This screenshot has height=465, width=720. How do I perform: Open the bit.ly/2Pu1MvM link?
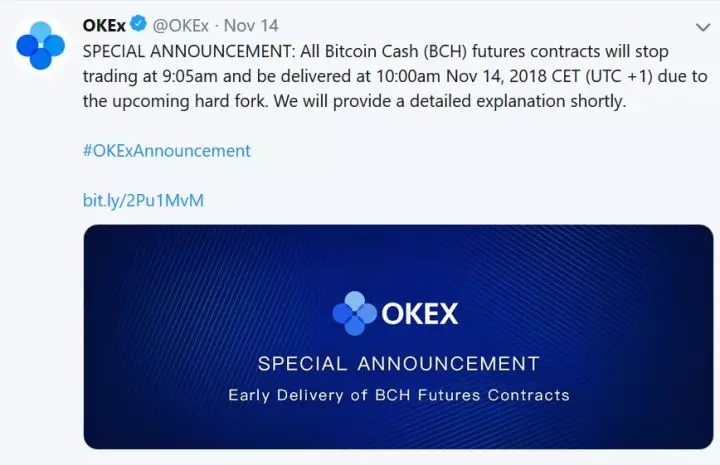143,200
